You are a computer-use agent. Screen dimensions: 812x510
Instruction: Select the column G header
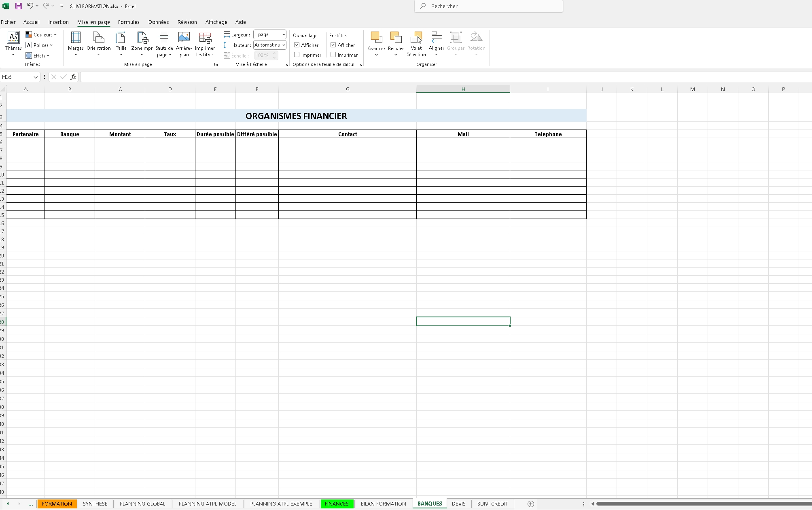tap(348, 89)
